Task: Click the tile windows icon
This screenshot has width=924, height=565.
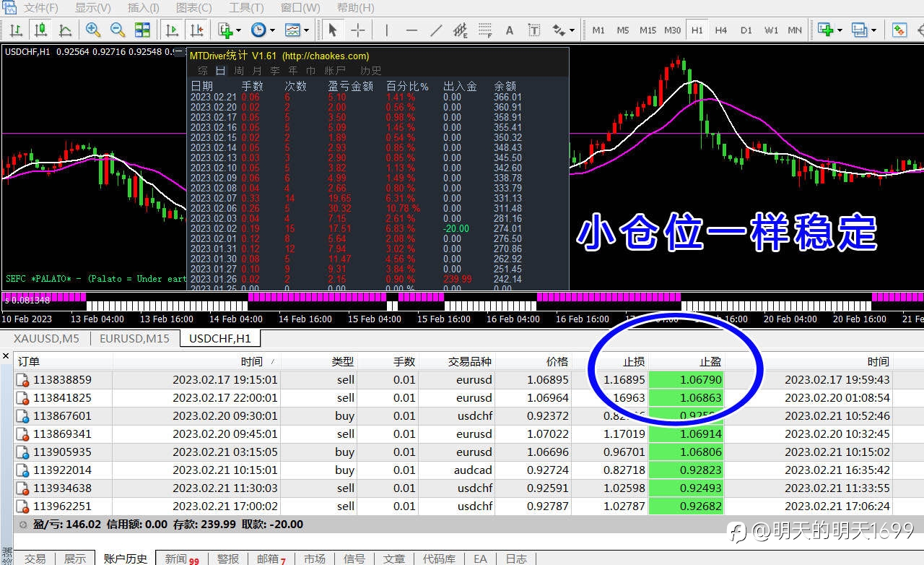Action: tap(142, 30)
